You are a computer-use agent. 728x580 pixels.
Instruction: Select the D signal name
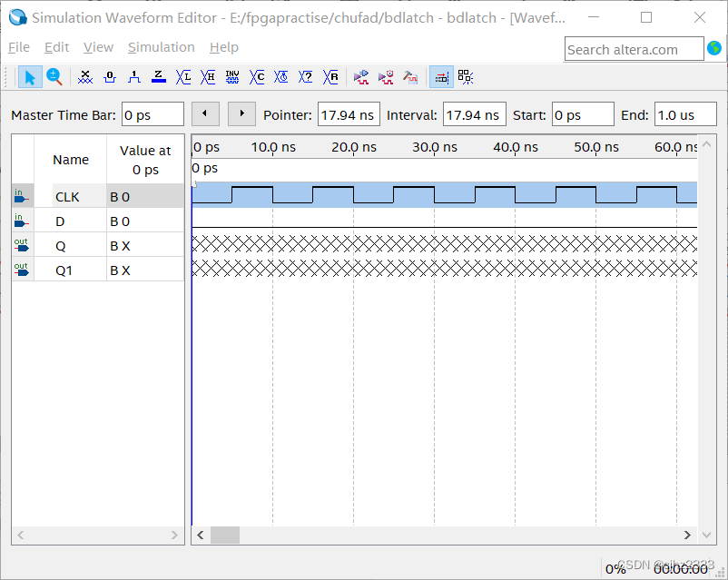click(x=60, y=221)
